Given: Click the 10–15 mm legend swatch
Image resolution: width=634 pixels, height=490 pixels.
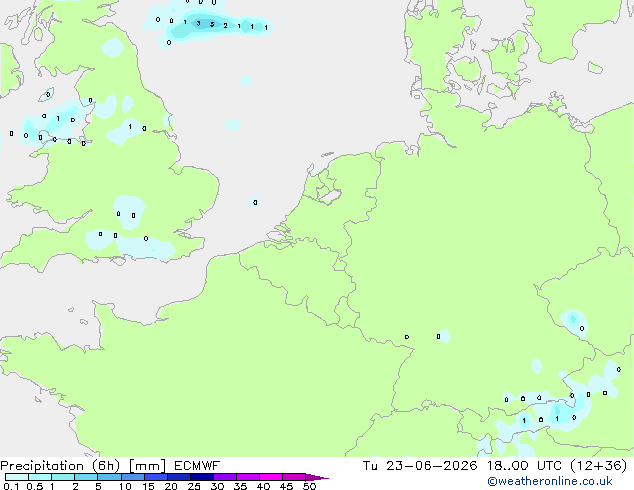Looking at the screenshot, I should [132, 477].
